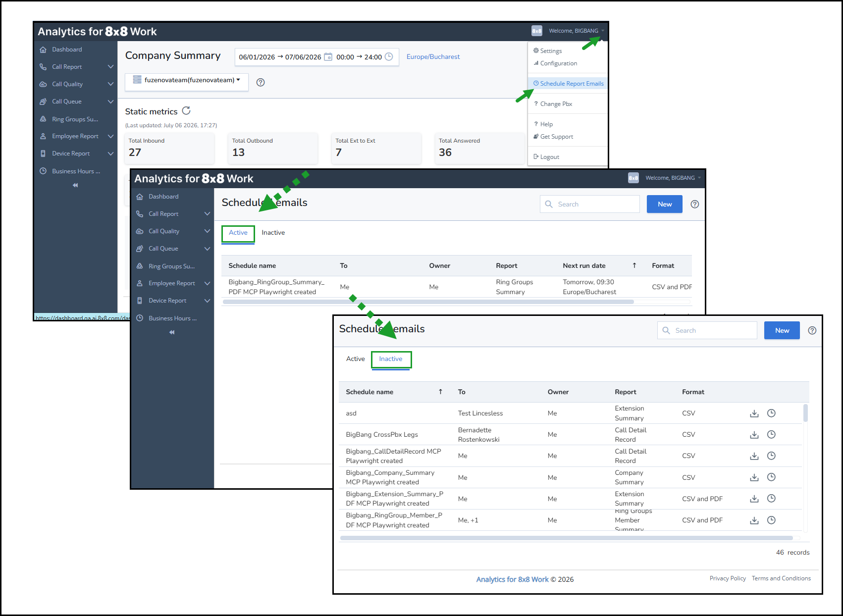Click the clock icon on the asd row
The image size is (843, 616).
click(x=771, y=413)
